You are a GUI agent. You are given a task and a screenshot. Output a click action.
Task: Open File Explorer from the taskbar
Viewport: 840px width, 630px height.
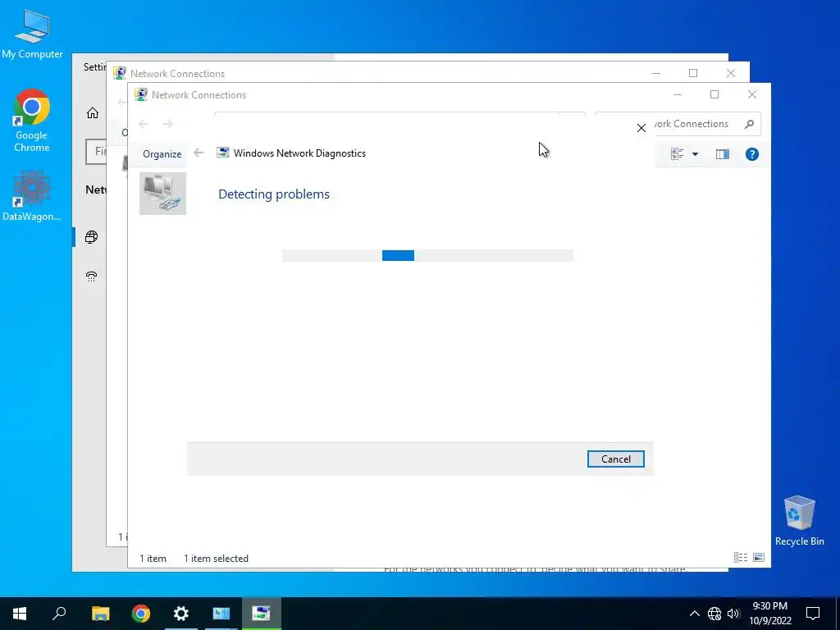pyautogui.click(x=100, y=614)
